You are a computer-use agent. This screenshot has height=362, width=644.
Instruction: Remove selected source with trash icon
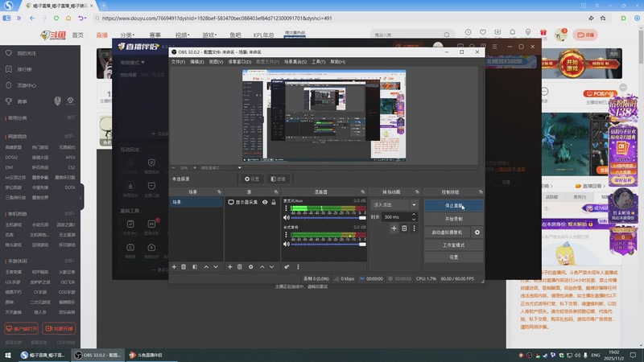(239, 267)
